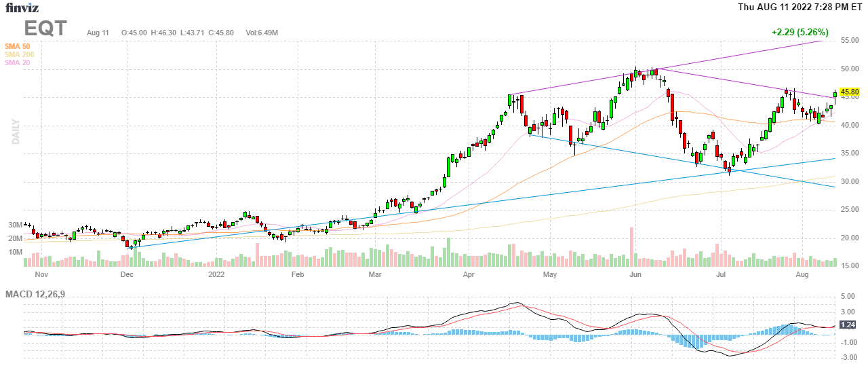Click the 55.00 price axis label
This screenshot has width=868, height=368.
coord(850,41)
